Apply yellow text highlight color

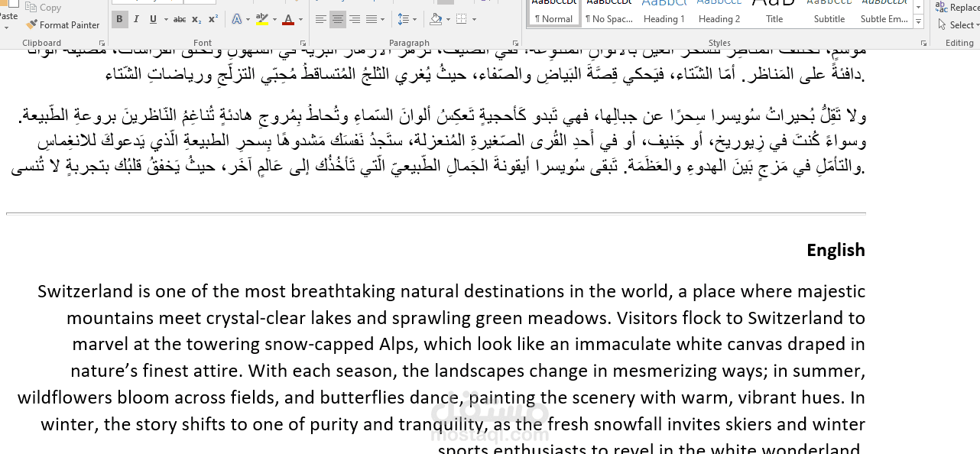tap(262, 19)
